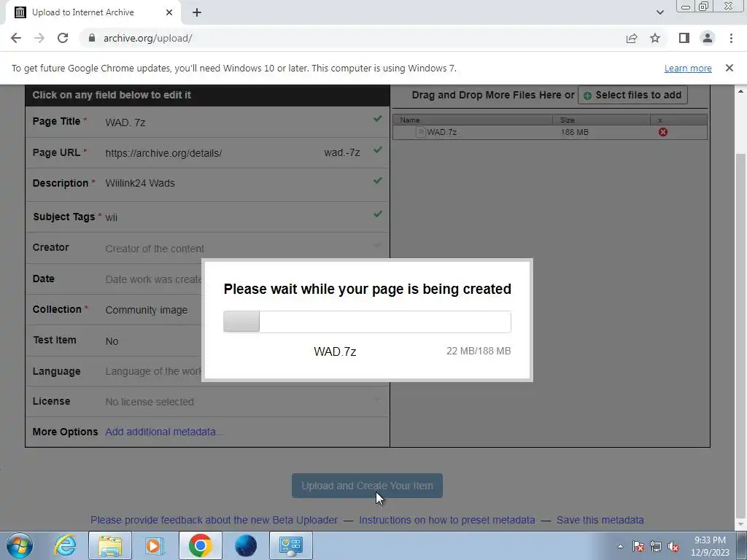
Task: Click the address bar URL archive.org/upload/
Action: point(147,38)
